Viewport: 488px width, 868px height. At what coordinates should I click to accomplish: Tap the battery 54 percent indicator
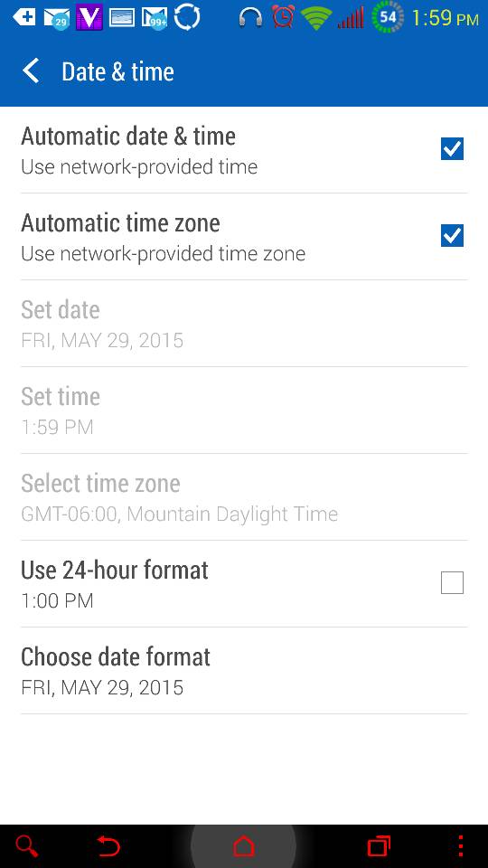pos(388,17)
